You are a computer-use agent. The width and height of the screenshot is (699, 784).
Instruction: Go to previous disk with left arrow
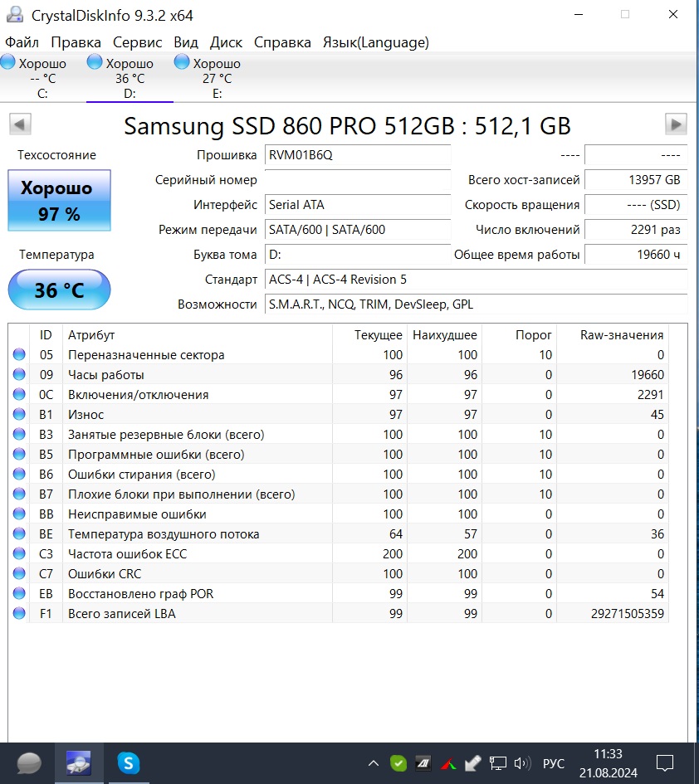click(x=21, y=124)
